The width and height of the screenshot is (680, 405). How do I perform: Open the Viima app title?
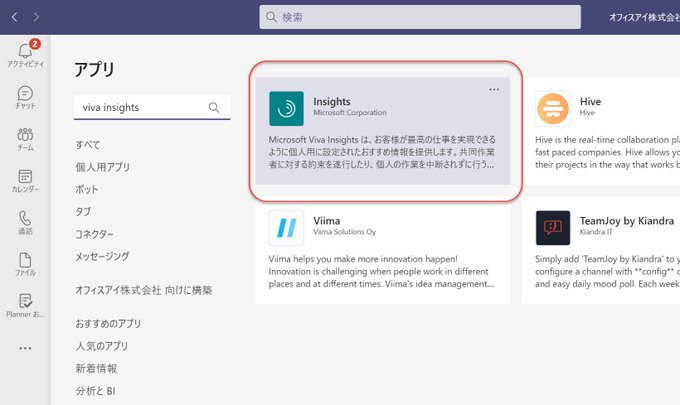tap(327, 221)
